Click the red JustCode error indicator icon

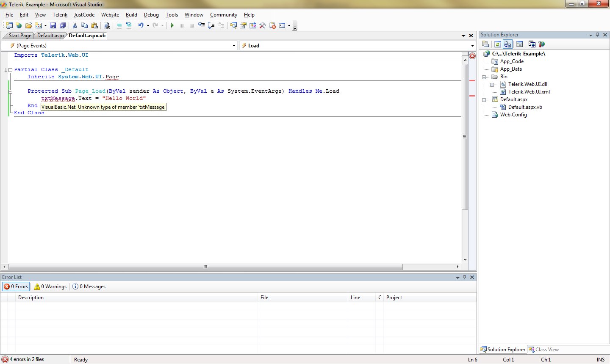(x=472, y=56)
